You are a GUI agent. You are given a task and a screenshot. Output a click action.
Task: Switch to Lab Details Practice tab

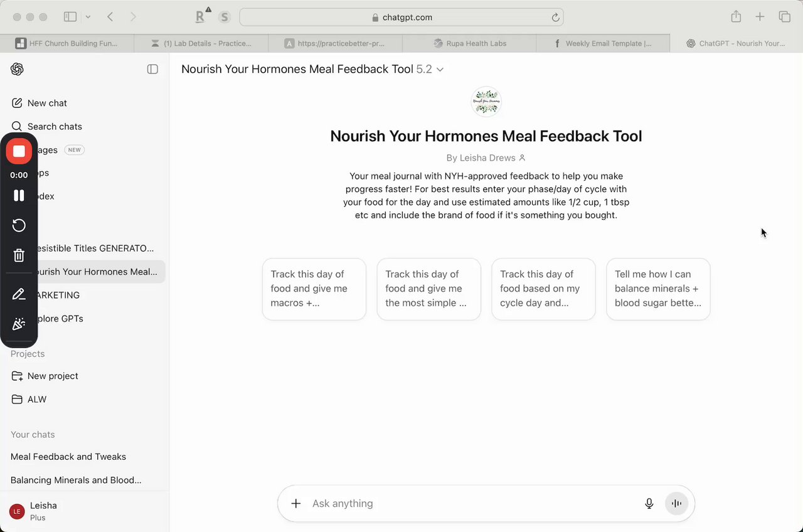point(201,43)
